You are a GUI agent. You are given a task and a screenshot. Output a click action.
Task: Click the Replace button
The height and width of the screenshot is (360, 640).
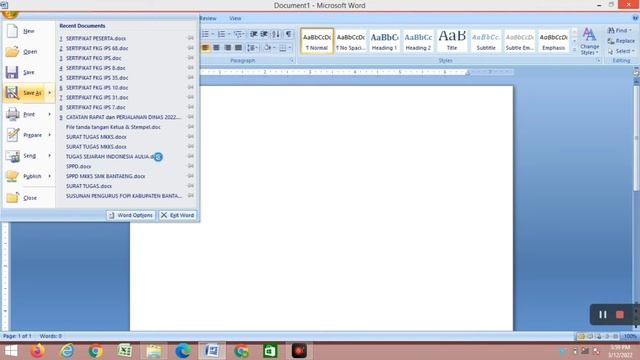point(621,41)
